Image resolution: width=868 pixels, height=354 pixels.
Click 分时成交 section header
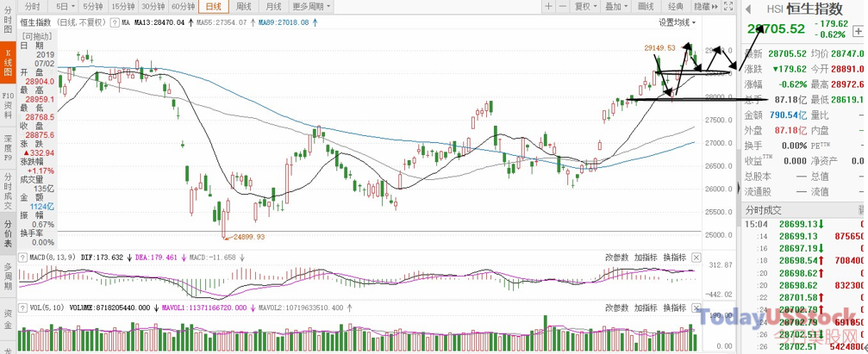point(764,210)
